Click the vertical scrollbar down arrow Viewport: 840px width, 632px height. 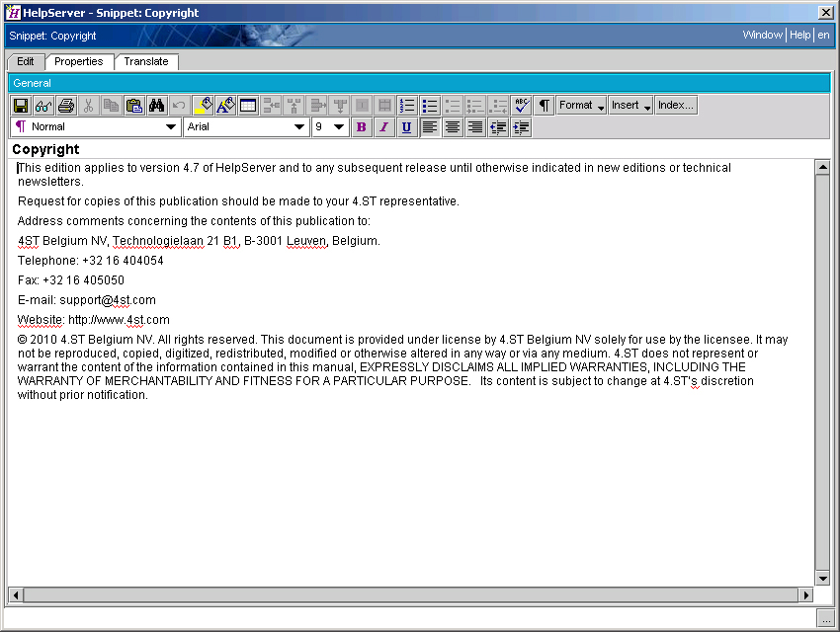[x=822, y=578]
